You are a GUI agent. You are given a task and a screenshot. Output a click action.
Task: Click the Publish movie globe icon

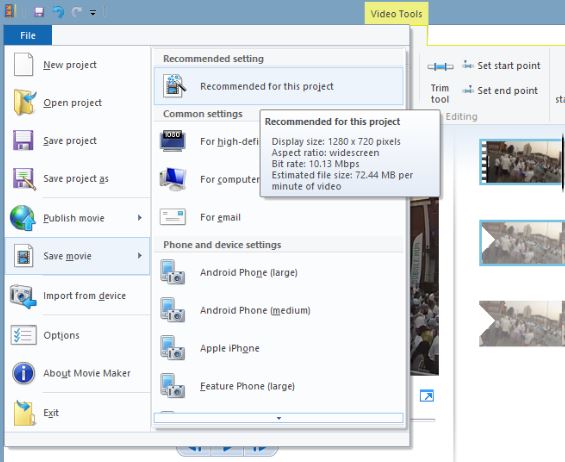tap(23, 218)
